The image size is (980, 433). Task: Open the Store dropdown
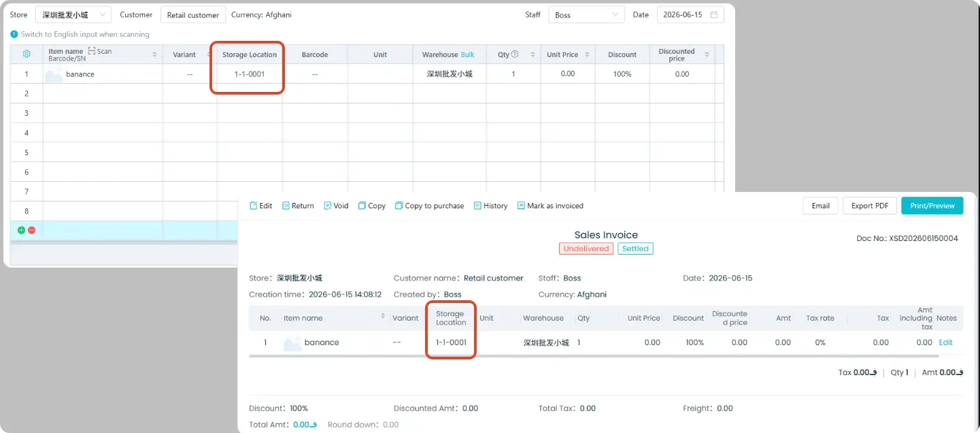73,15
